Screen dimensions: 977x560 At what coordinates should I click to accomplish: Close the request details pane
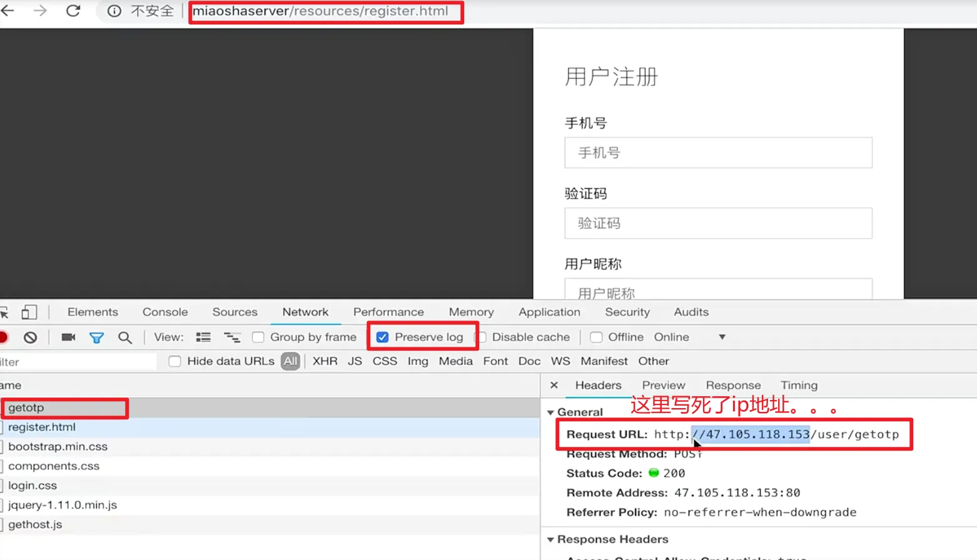pos(554,385)
